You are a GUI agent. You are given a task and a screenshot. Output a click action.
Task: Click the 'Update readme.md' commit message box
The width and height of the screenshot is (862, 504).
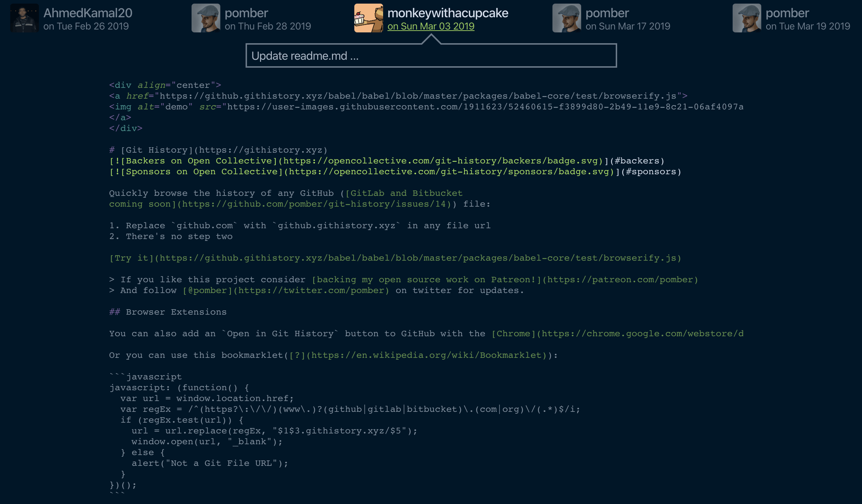tap(431, 56)
